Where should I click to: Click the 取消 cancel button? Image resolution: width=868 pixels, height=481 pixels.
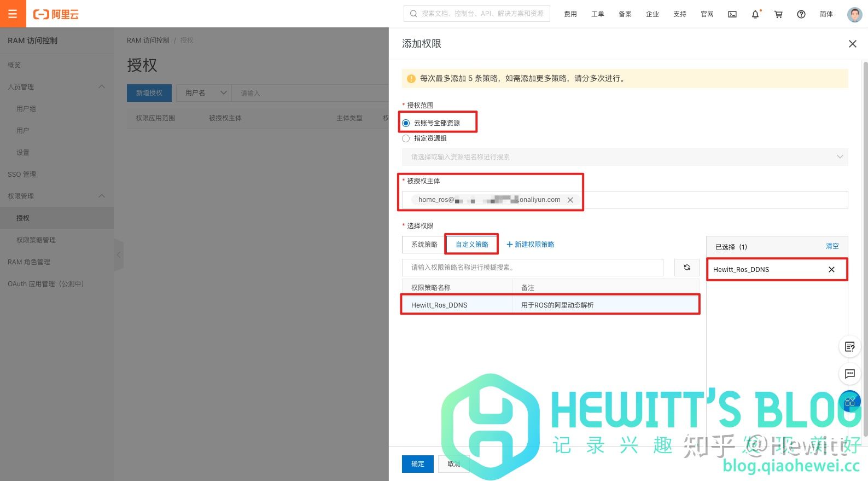(454, 464)
